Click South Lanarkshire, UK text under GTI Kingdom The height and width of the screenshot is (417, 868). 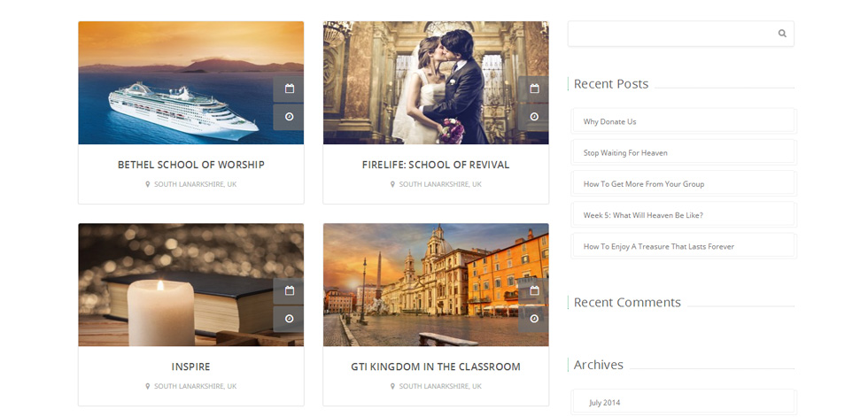[440, 386]
